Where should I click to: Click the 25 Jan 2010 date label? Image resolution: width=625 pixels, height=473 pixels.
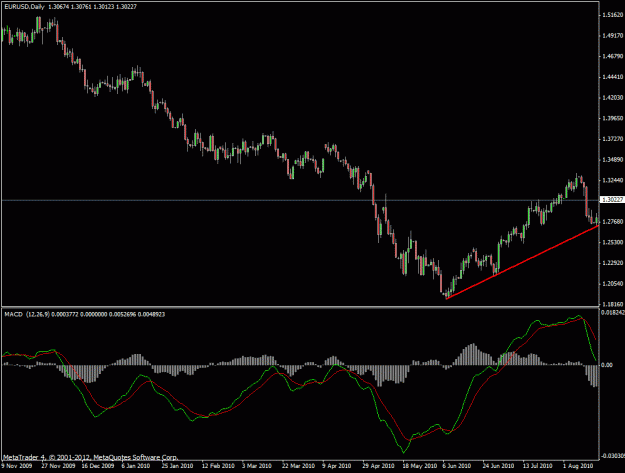[x=177, y=465]
